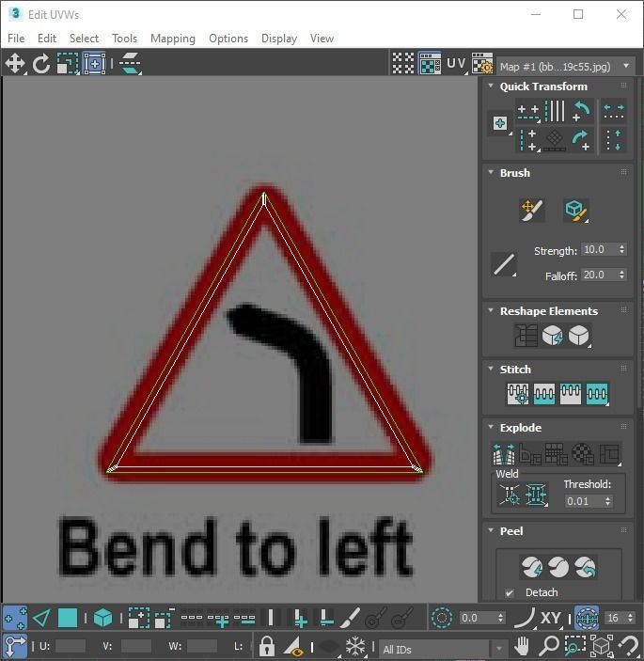Click the Flatten by polygon angle icon

point(530,454)
